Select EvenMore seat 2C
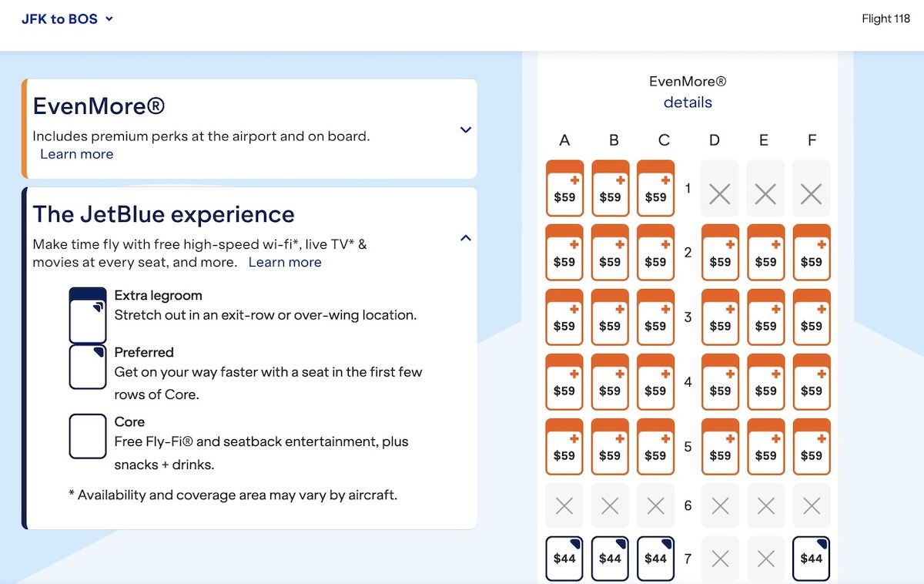The image size is (924, 584). [x=656, y=253]
